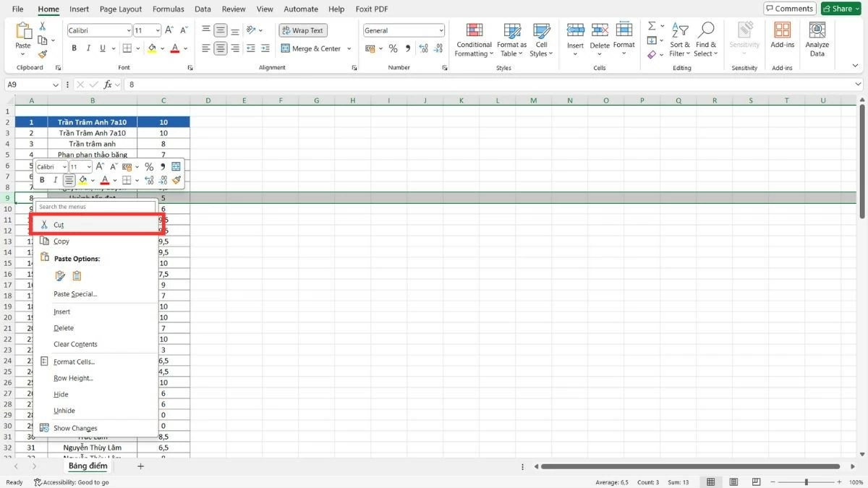Click the Comments button

[789, 8]
